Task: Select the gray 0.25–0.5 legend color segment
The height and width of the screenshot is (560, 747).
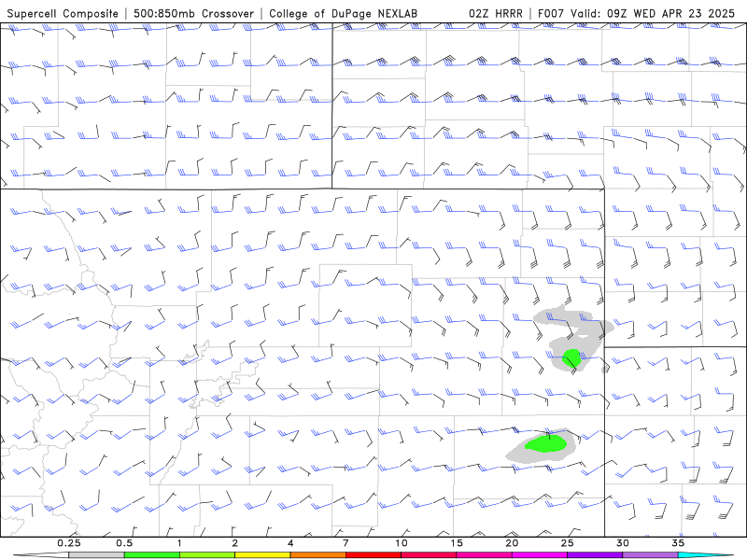Action: pyautogui.click(x=96, y=555)
